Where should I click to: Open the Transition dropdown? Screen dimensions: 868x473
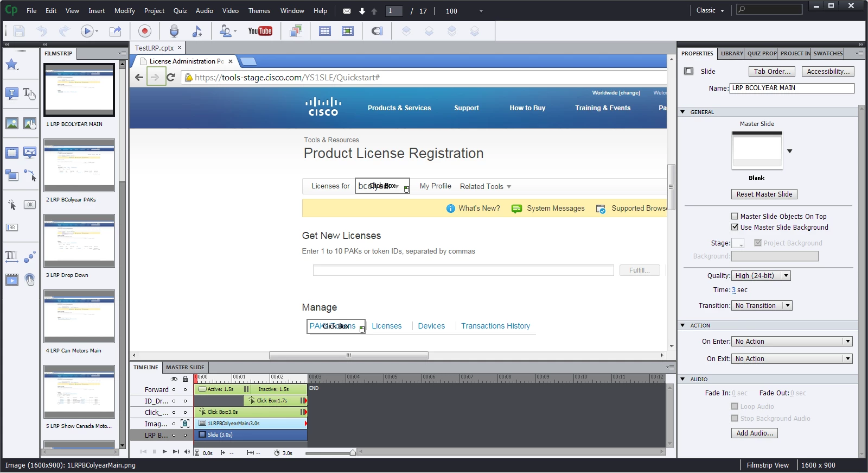click(x=762, y=305)
